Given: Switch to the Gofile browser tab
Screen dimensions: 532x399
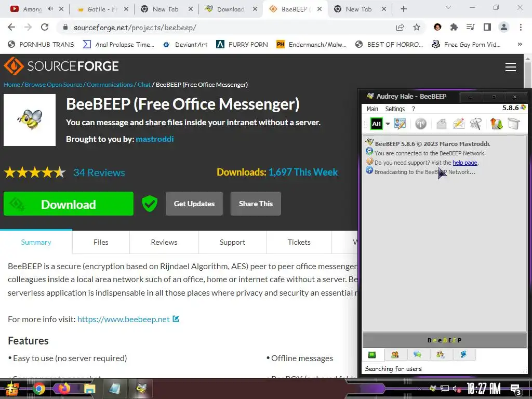Looking at the screenshot, I should click(102, 9).
